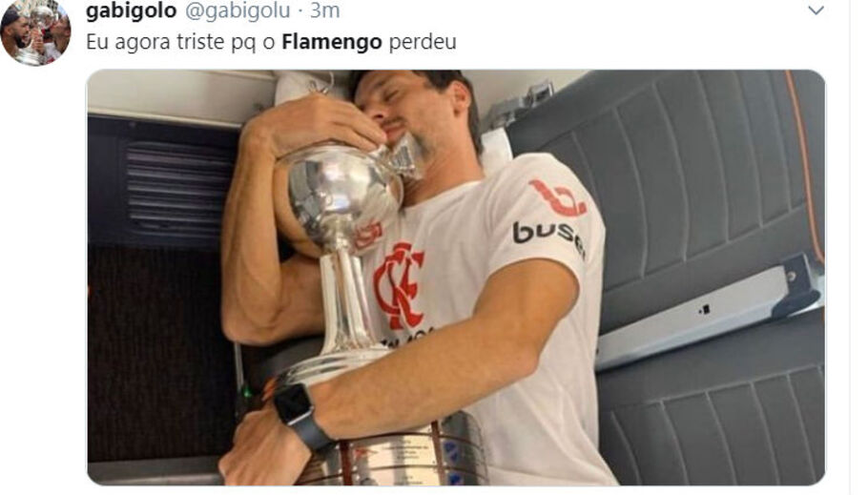Click the grey seat armrest bar

tap(709, 310)
